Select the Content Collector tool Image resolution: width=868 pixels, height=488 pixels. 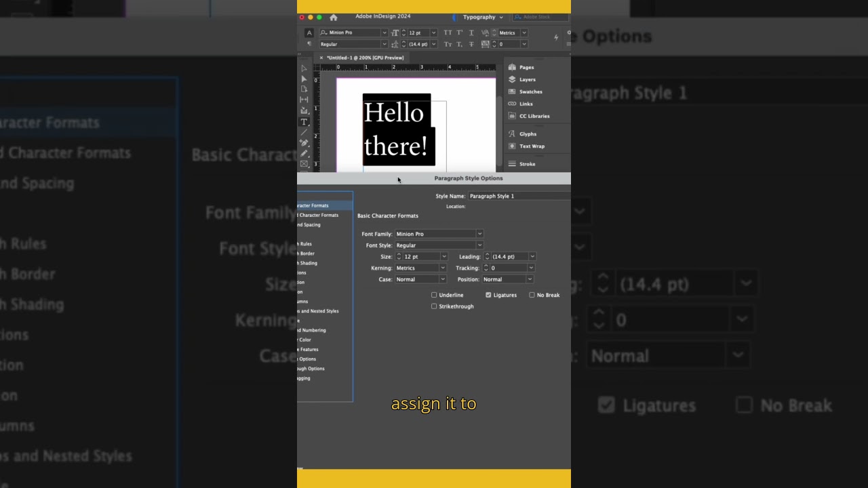[304, 110]
